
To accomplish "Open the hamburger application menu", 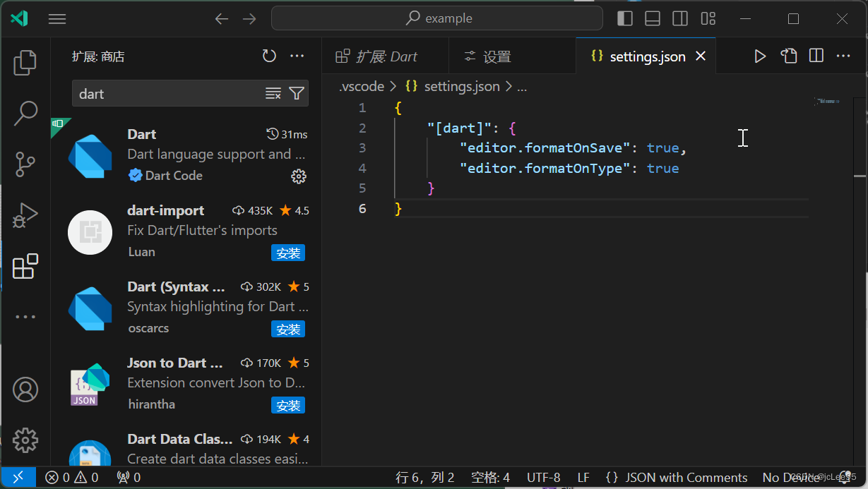I will pos(57,18).
